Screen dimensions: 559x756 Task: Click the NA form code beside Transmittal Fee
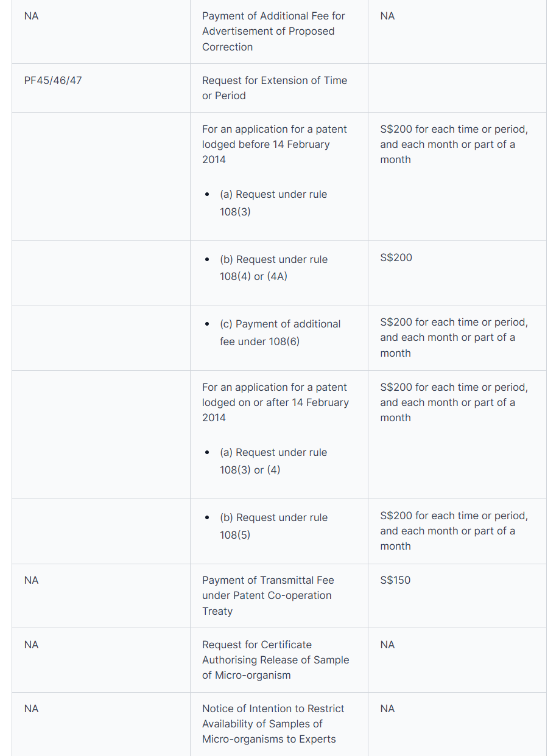(31, 580)
